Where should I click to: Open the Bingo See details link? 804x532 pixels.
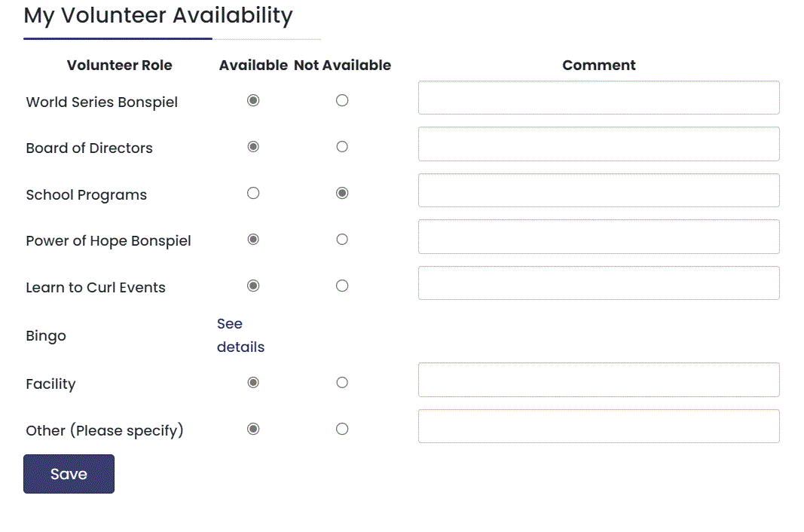pyautogui.click(x=240, y=335)
